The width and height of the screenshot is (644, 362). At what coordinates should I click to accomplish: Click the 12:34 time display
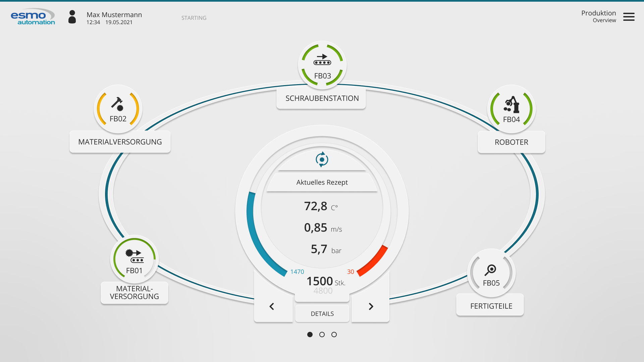pos(93,22)
